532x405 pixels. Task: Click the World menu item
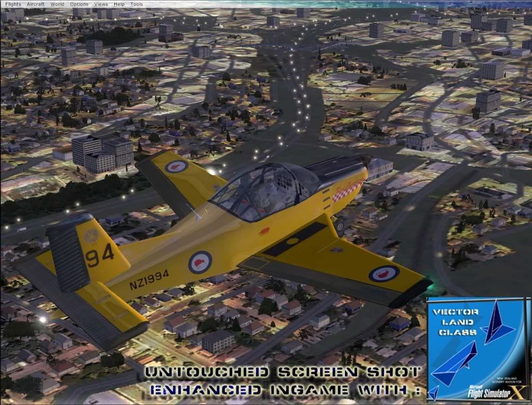(58, 4)
